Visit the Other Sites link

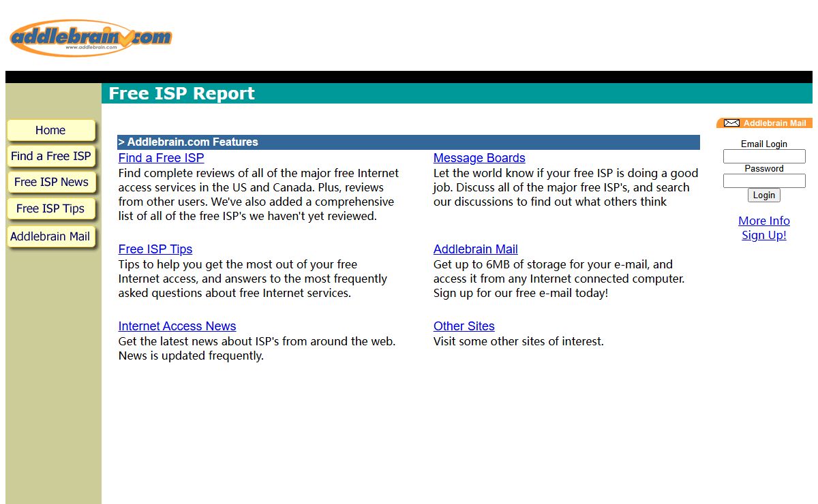click(x=464, y=326)
